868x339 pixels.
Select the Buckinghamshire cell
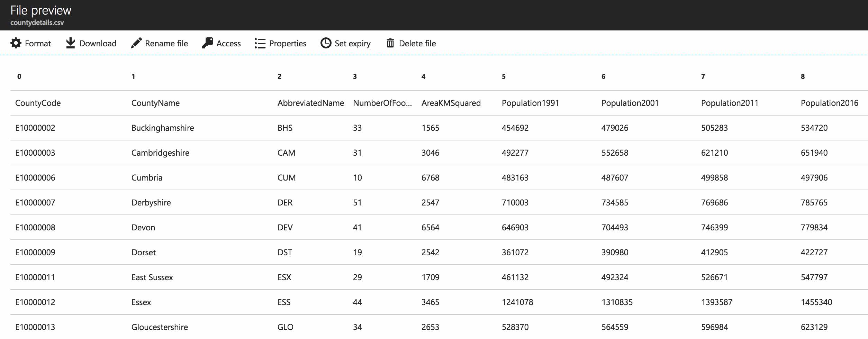point(163,128)
